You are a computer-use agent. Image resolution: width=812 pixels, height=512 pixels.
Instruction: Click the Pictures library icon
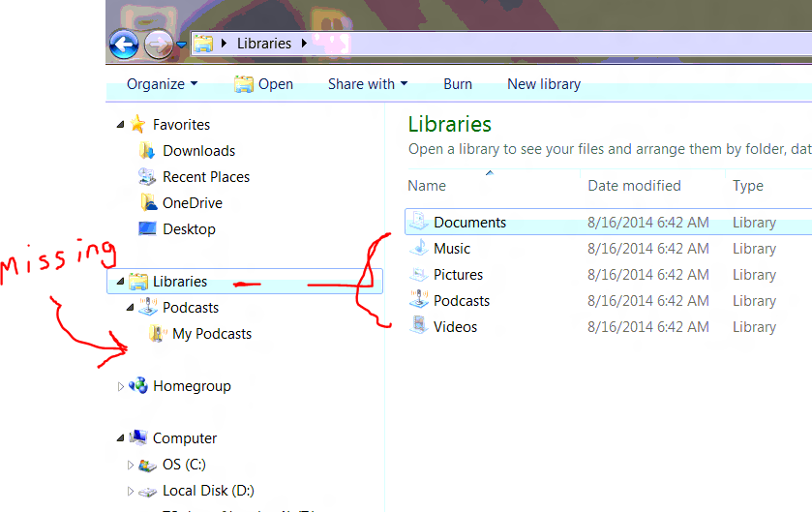pyautogui.click(x=418, y=274)
